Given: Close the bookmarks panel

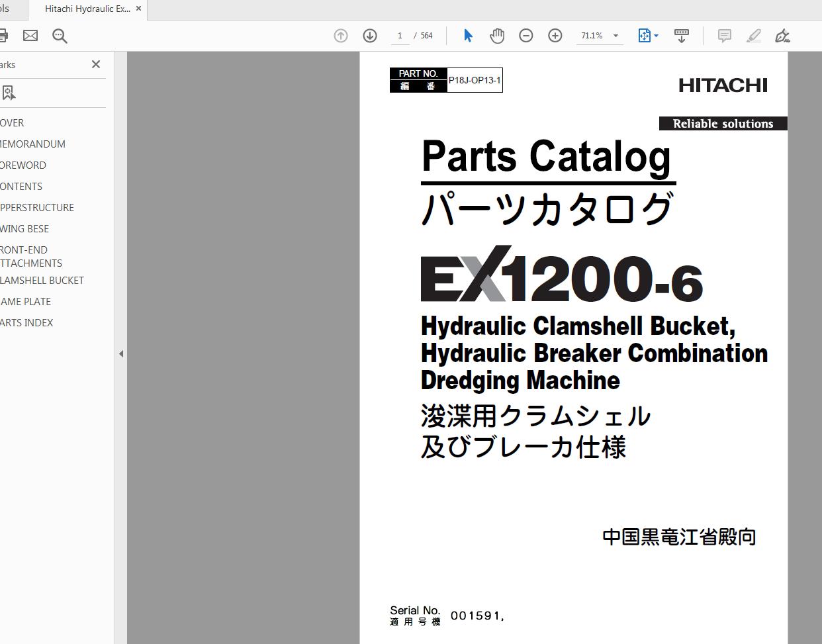Looking at the screenshot, I should 96,64.
